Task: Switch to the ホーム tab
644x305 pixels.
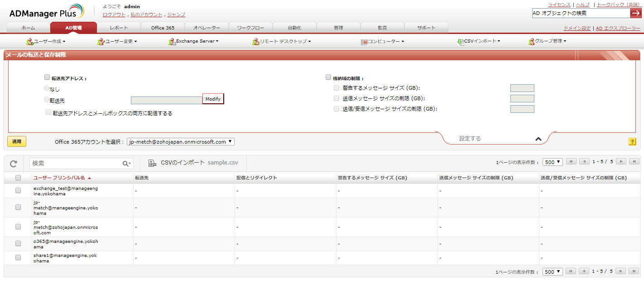Action: point(28,28)
